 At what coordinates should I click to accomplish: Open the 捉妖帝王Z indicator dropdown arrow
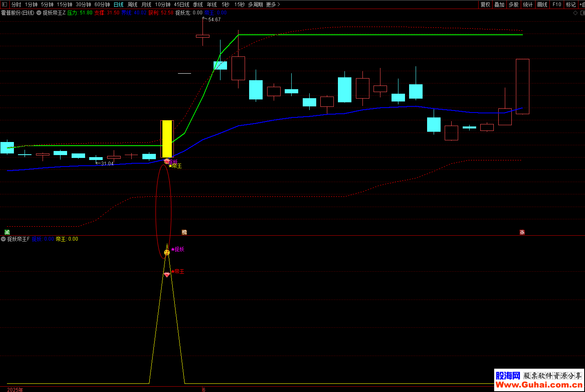pyautogui.click(x=39, y=13)
